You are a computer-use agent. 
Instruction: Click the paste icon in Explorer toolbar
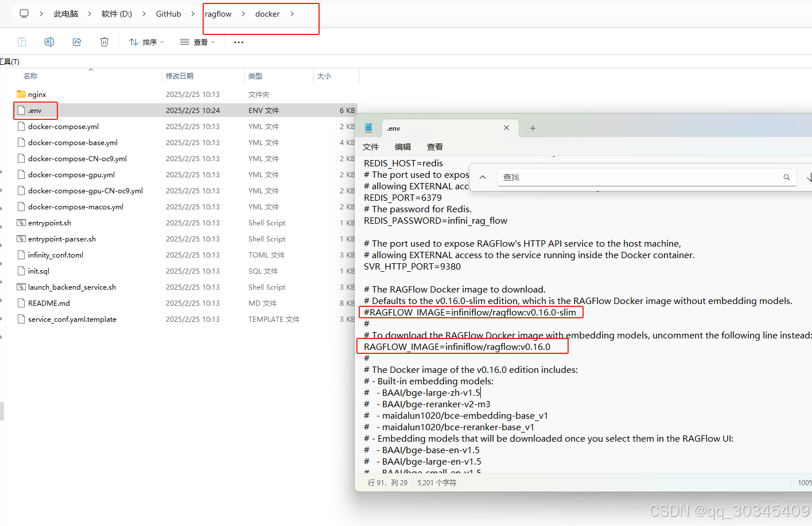tap(22, 42)
